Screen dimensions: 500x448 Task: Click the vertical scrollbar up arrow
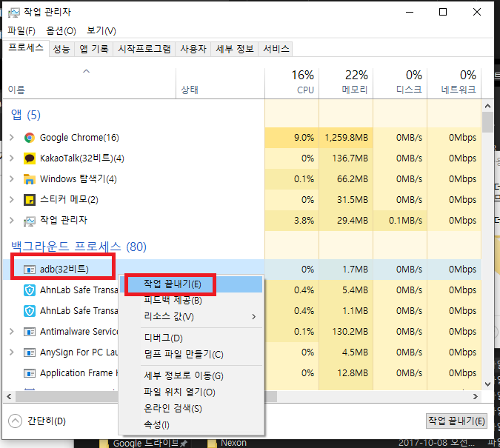pyautogui.click(x=487, y=106)
